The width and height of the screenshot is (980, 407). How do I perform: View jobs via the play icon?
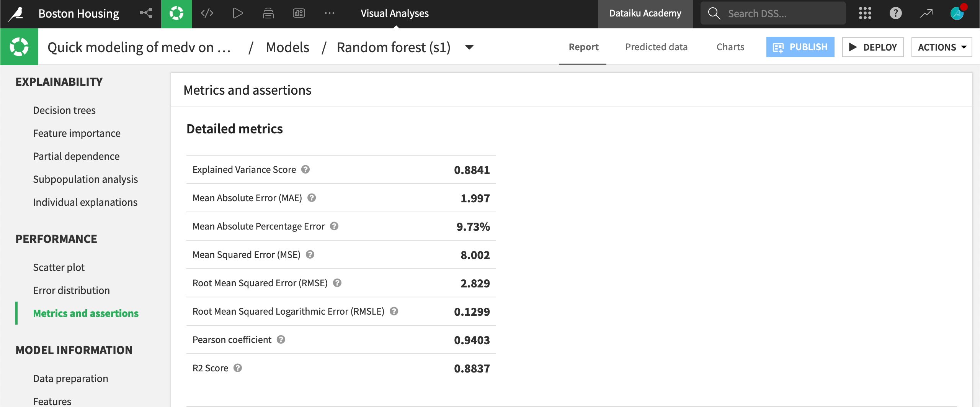coord(238,13)
